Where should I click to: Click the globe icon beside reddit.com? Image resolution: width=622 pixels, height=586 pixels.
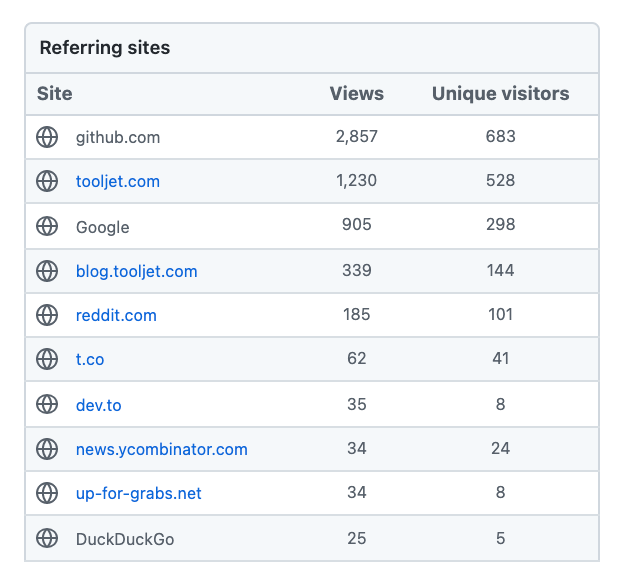47,315
